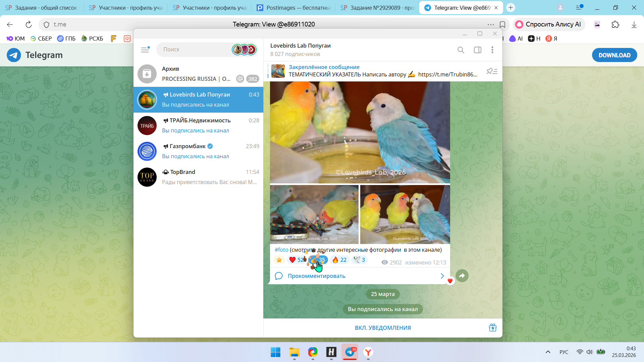Show hidden system tray icons chevron
The height and width of the screenshot is (362, 644).
tap(548, 352)
